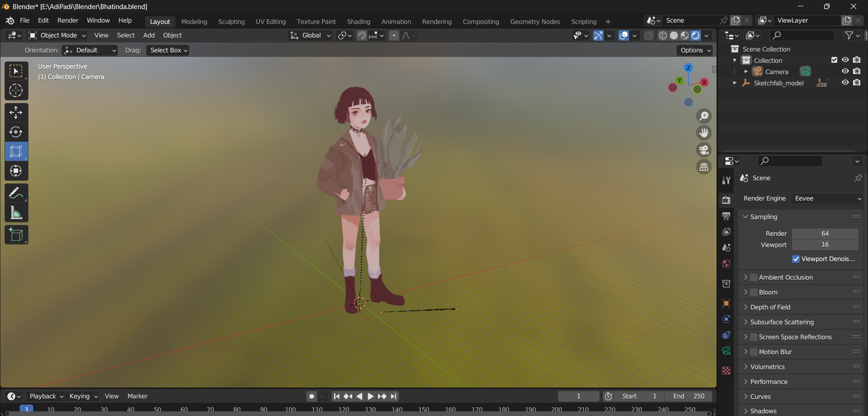Exclude Collection from view layer checkbox
This screenshot has height=416, width=868.
[x=834, y=60]
